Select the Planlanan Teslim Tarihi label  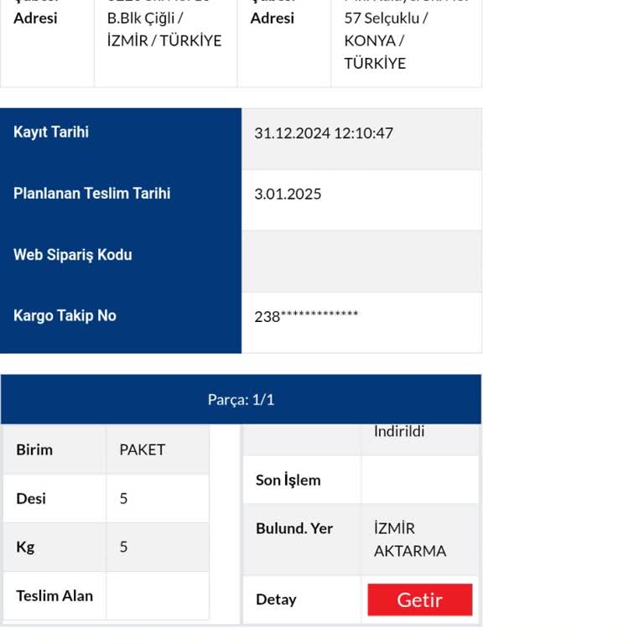(x=91, y=194)
